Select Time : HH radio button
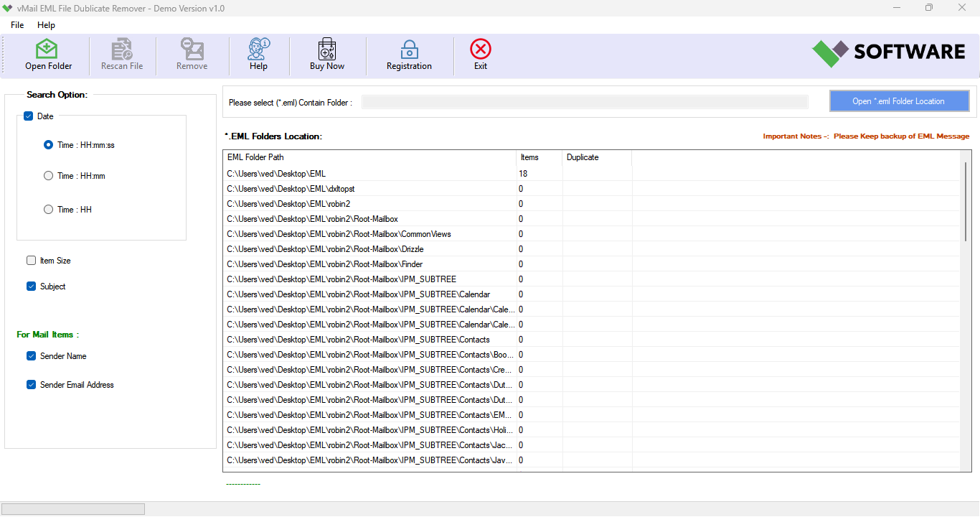Image resolution: width=980 pixels, height=517 pixels. 48,210
